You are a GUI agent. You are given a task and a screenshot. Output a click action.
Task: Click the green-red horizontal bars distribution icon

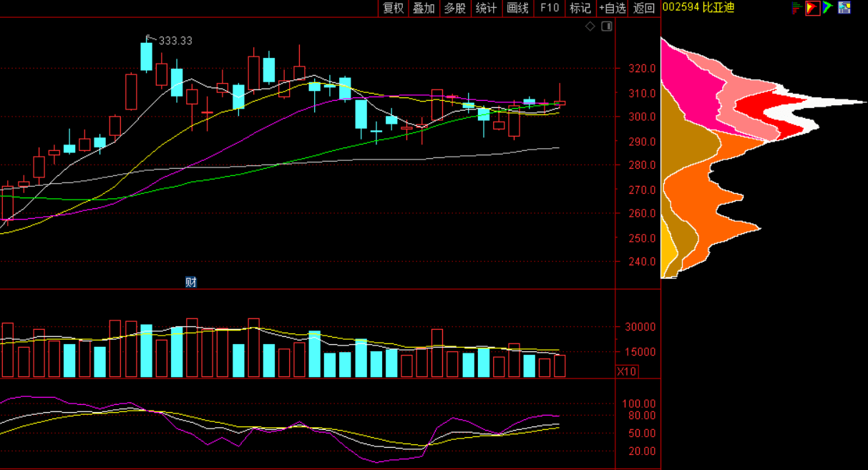796,8
